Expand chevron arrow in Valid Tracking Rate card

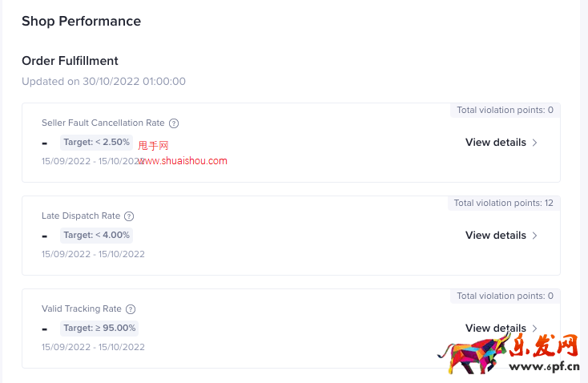click(x=535, y=329)
